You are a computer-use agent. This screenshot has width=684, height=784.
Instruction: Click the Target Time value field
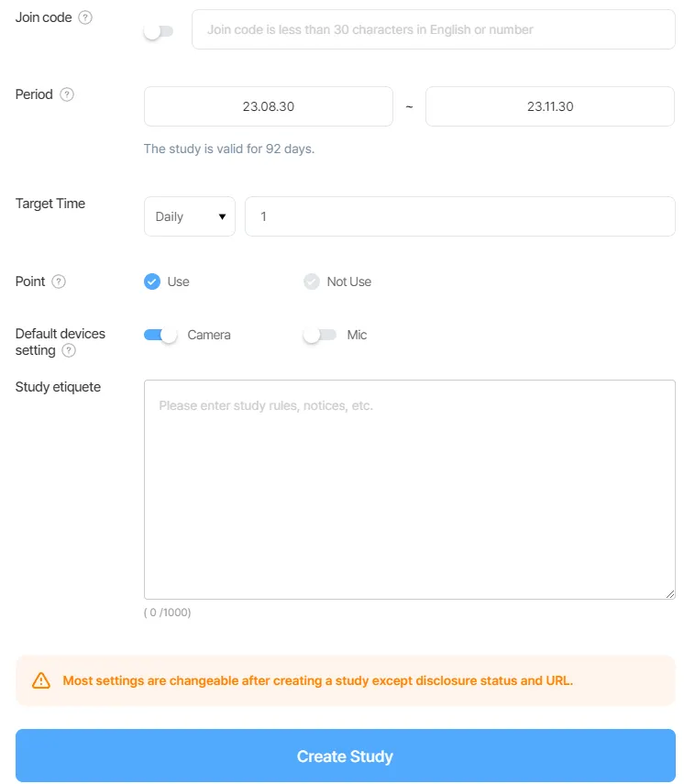tap(459, 216)
